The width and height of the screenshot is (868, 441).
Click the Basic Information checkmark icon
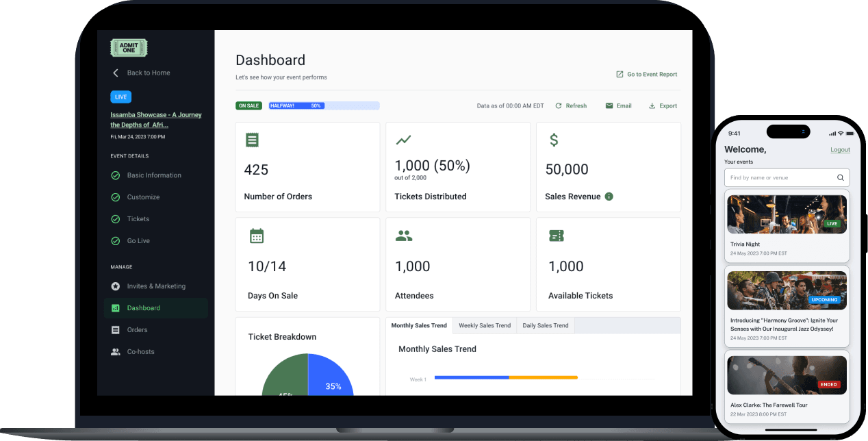[x=116, y=175]
